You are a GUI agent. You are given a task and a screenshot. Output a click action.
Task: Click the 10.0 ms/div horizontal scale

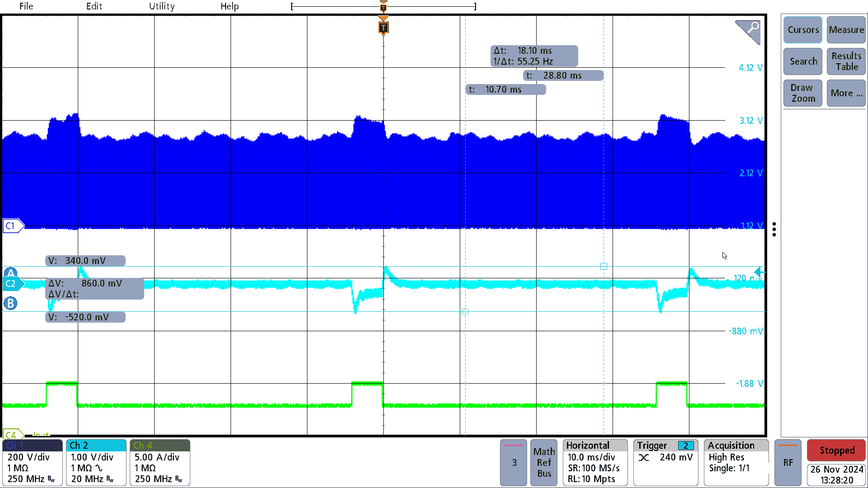coord(591,457)
